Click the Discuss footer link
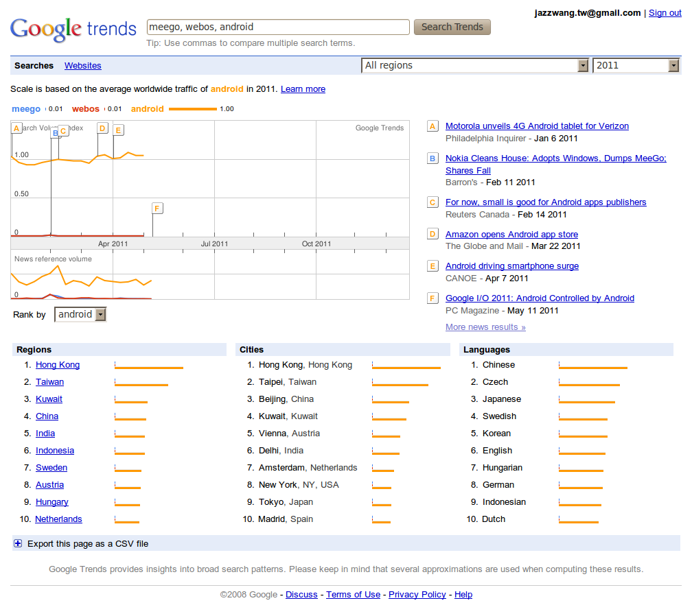The width and height of the screenshot is (692, 616). pyautogui.click(x=301, y=595)
